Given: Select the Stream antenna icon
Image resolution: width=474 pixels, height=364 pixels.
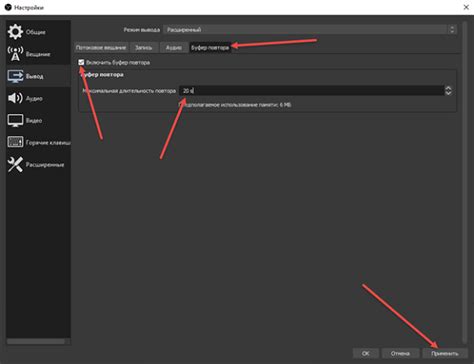Looking at the screenshot, I should [x=15, y=54].
